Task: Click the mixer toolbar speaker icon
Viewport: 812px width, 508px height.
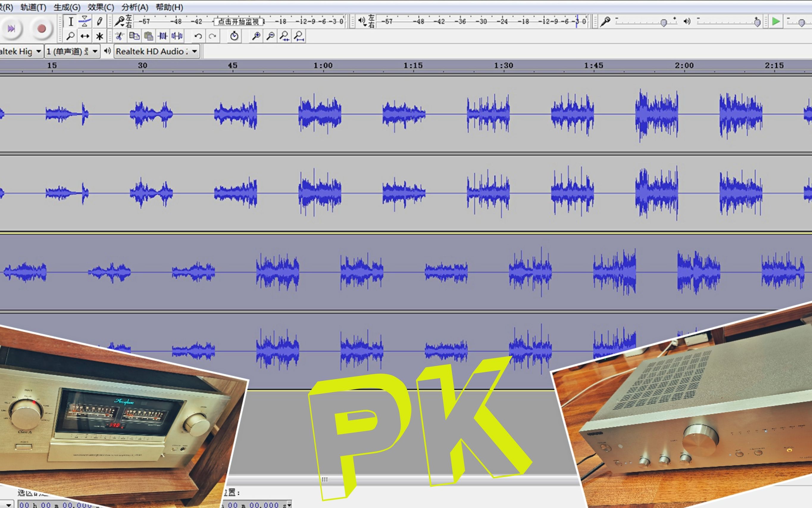Action: click(687, 21)
